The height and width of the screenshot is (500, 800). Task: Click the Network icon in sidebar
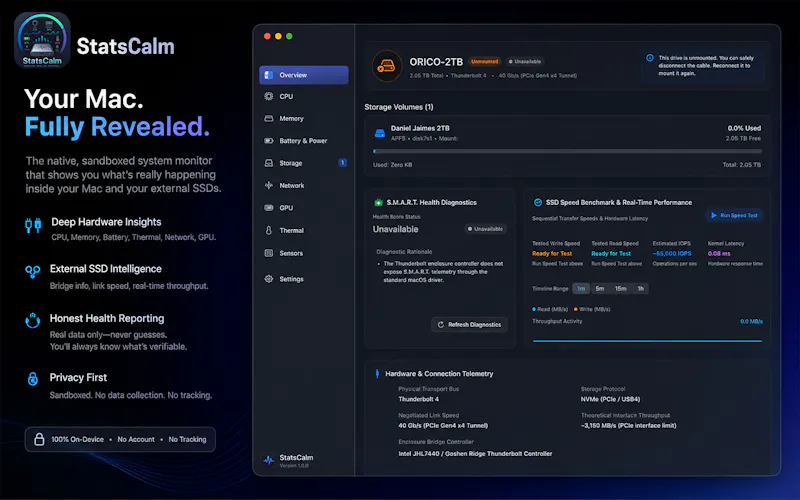[269, 186]
